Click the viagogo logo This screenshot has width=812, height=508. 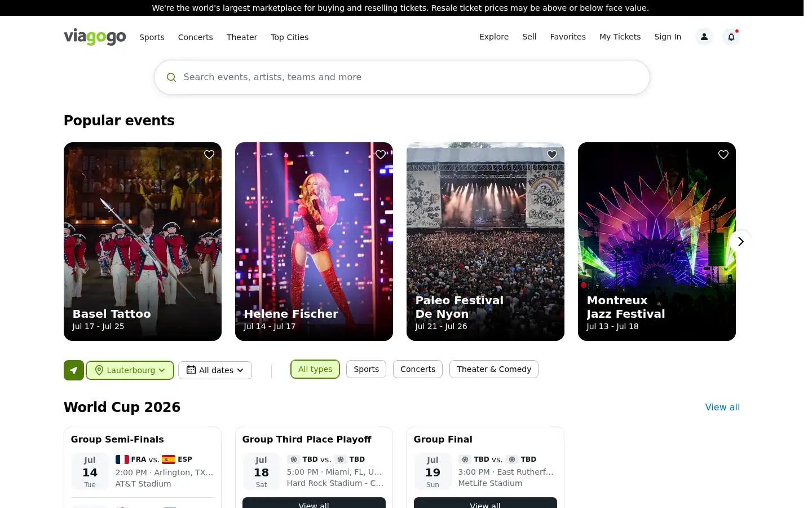pos(95,37)
